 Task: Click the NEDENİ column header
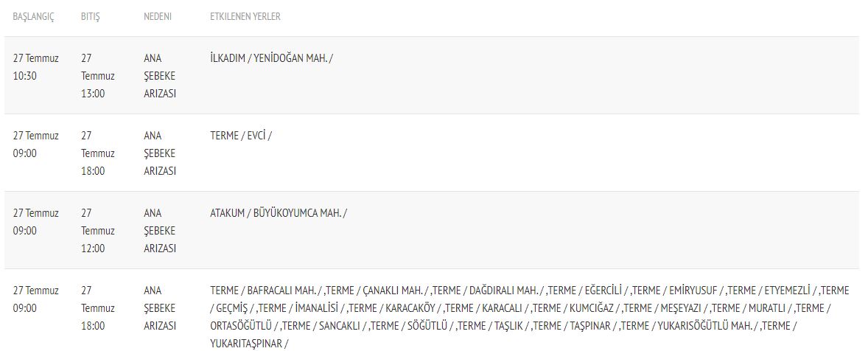pos(158,17)
